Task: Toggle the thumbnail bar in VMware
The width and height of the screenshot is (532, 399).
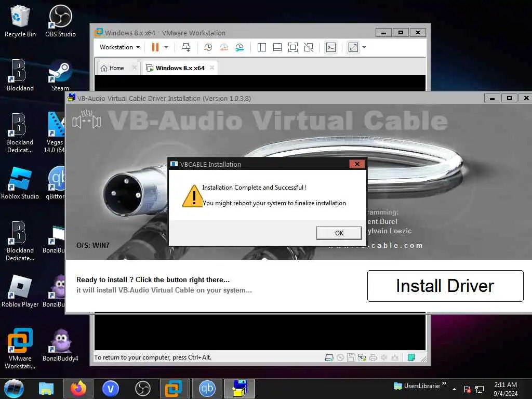Action: pyautogui.click(x=277, y=47)
